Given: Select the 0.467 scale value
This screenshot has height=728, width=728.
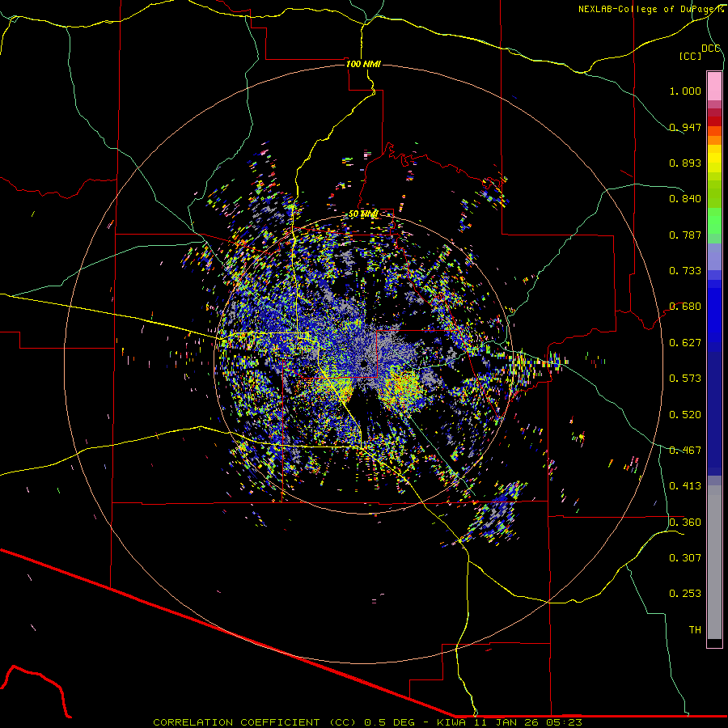Looking at the screenshot, I should pyautogui.click(x=685, y=451).
